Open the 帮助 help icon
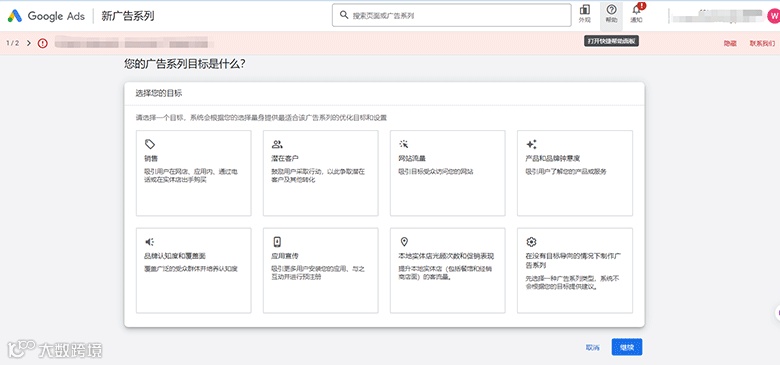Viewport: 780px width, 365px height. coord(611,14)
